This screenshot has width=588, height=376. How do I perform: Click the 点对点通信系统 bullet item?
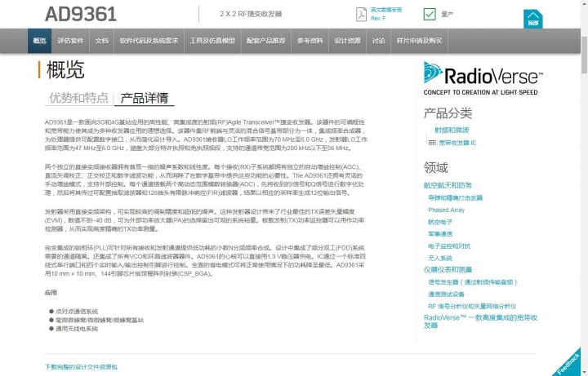[77, 312]
